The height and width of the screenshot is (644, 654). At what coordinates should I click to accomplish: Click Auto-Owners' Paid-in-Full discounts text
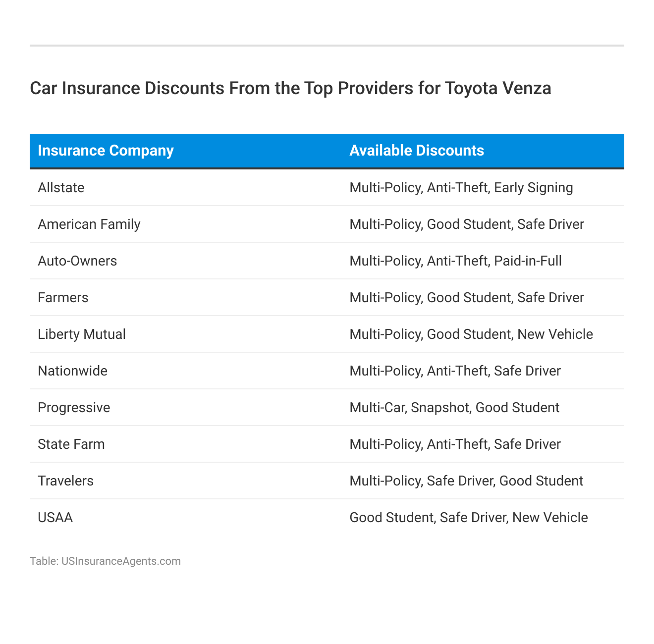pos(528,261)
